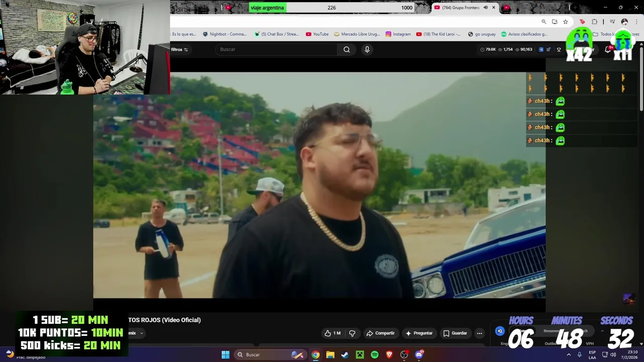Click the zoom magnifier icon in address bar
Viewport: 644px width, 362px height.
(x=544, y=22)
